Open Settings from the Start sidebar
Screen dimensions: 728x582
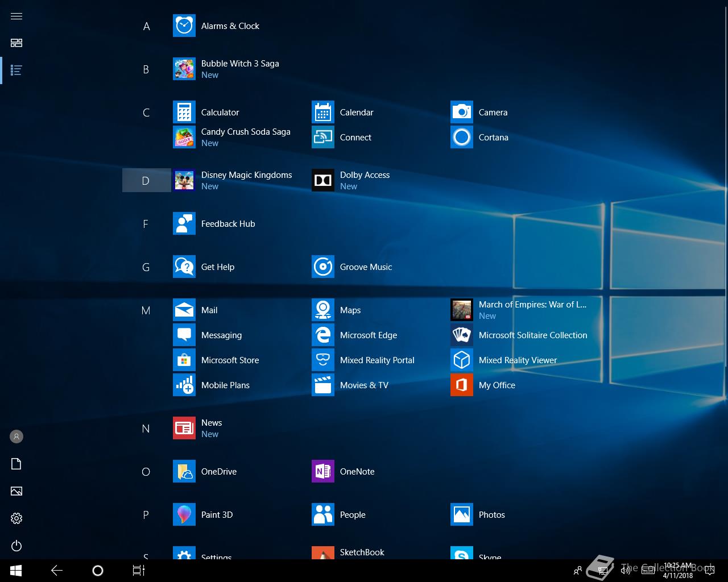(x=16, y=518)
